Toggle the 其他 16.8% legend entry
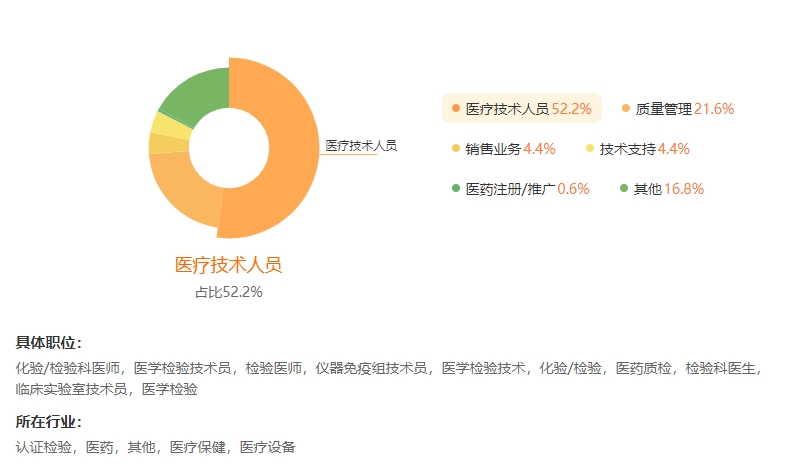Screen dimensions: 791x468 tap(662, 189)
